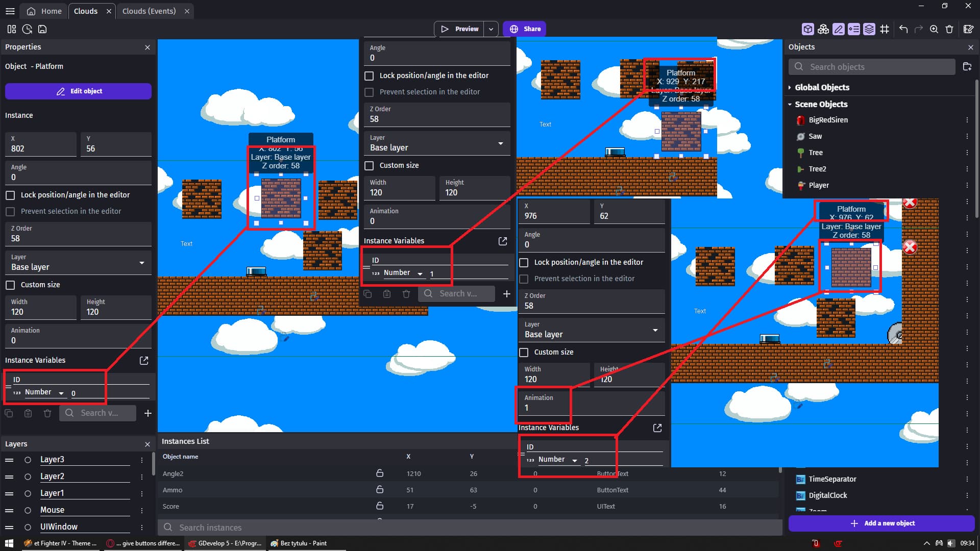Click the Windows Start button
Image resolution: width=980 pixels, height=551 pixels.
pyautogui.click(x=9, y=543)
